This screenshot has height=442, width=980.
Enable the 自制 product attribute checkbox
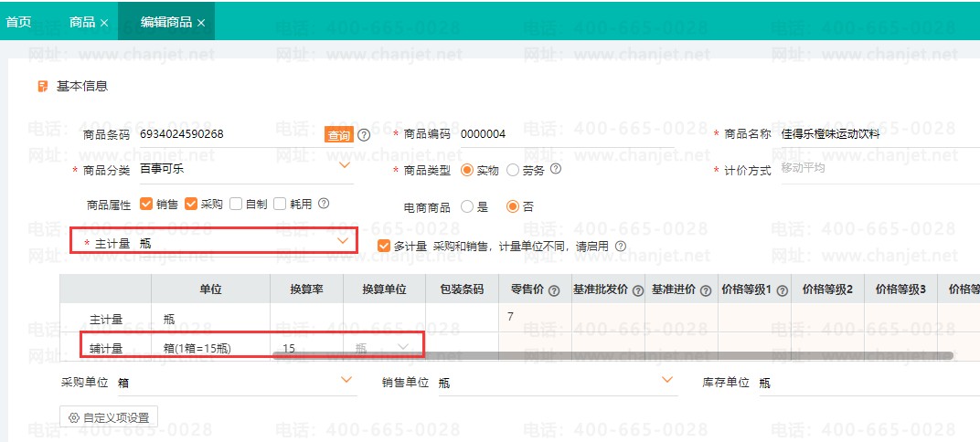click(236, 205)
